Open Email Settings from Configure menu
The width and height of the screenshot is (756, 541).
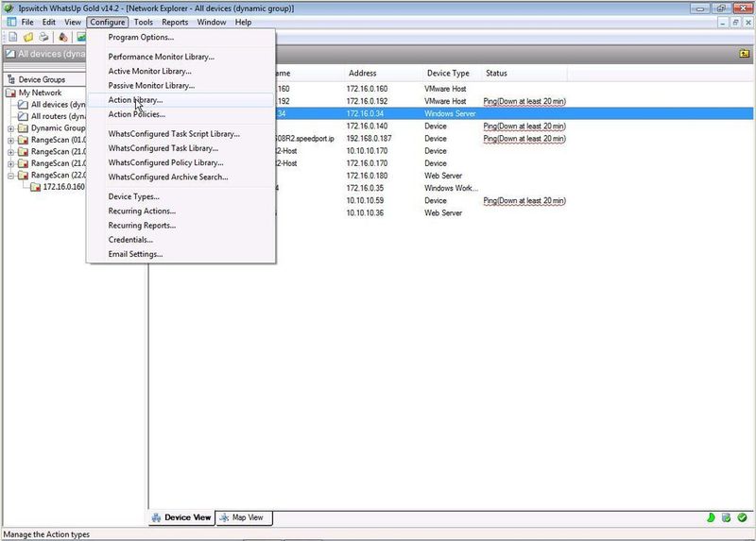[180, 254]
